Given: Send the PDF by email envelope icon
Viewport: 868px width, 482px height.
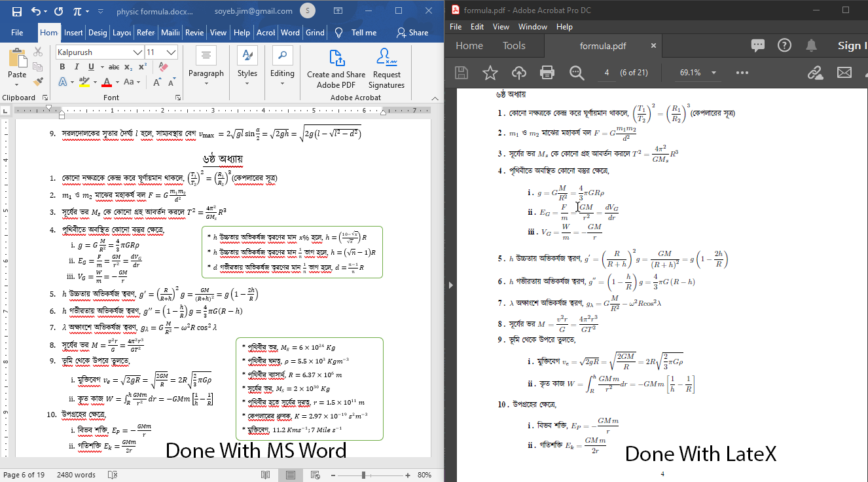Looking at the screenshot, I should [844, 73].
